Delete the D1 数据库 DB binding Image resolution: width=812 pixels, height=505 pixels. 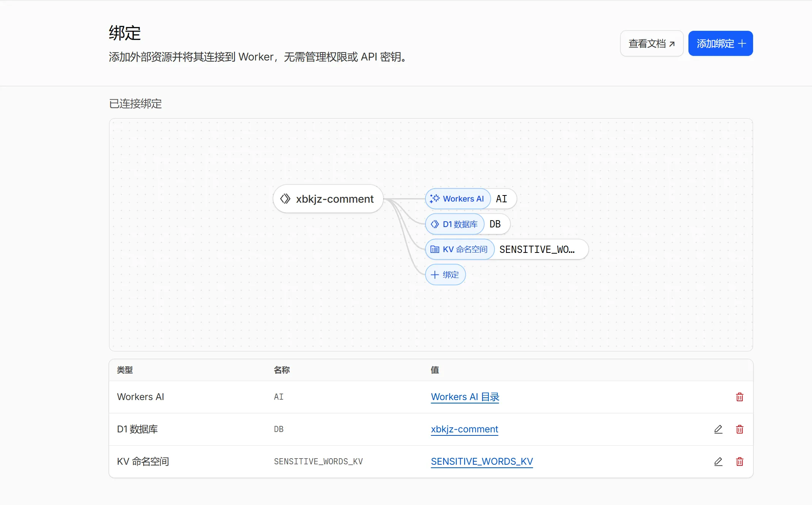pos(739,429)
